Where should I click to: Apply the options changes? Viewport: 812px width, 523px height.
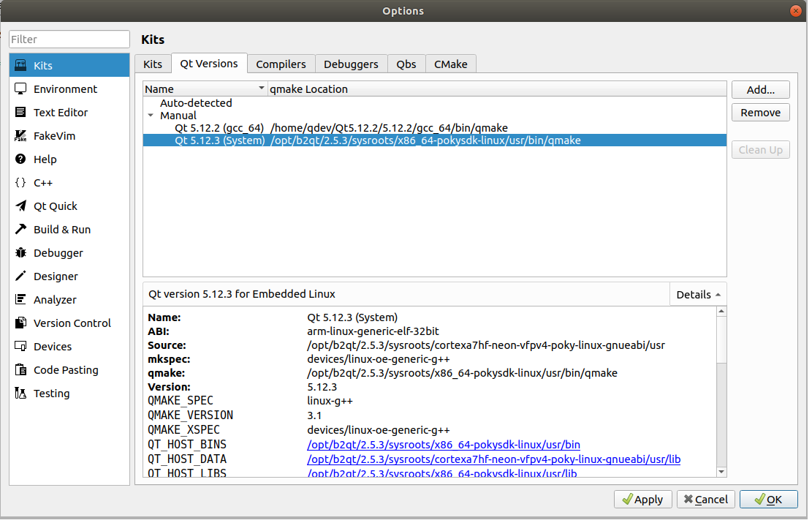642,499
